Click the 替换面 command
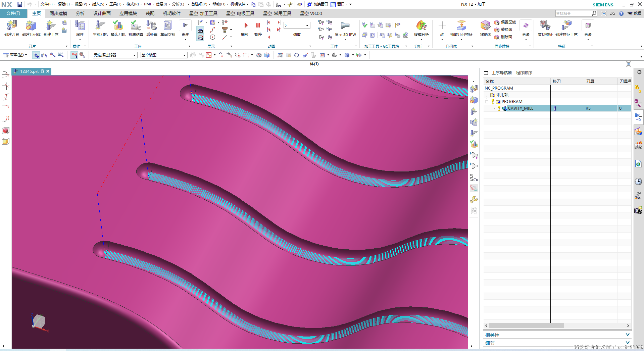This screenshot has height=351, width=644. click(x=503, y=30)
